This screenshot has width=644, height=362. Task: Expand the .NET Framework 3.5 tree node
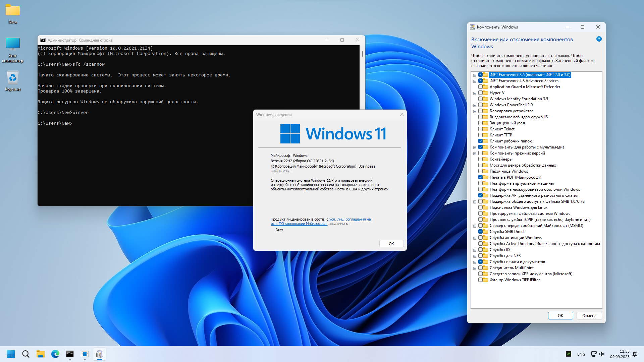pos(475,75)
